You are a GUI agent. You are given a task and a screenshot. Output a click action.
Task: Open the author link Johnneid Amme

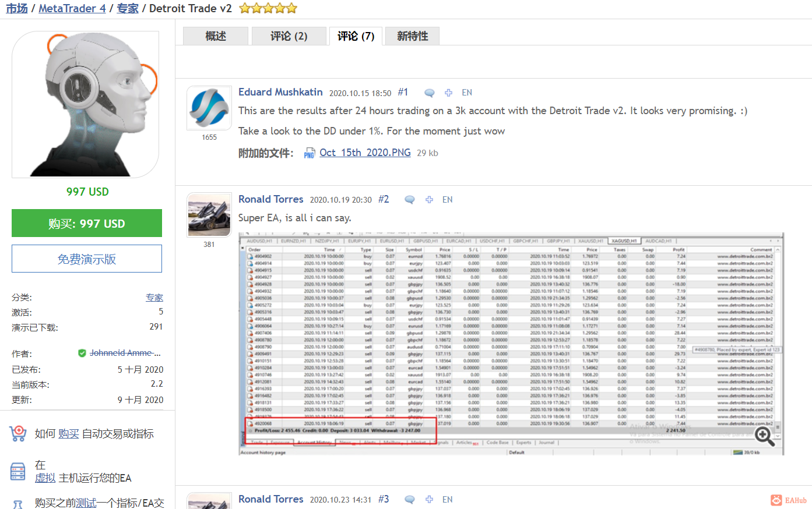coord(125,353)
